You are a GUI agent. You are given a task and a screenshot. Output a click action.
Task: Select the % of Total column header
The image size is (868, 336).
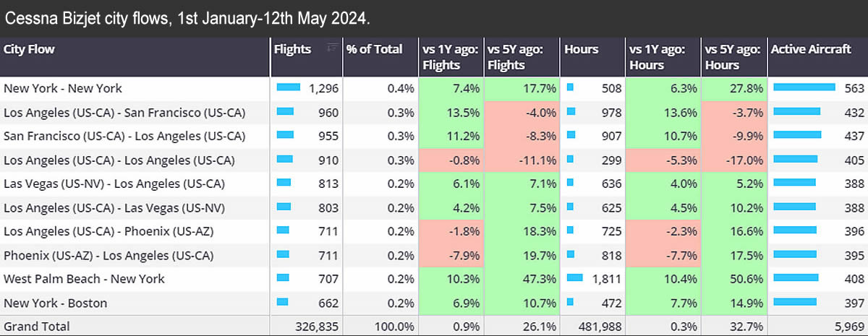click(x=374, y=49)
